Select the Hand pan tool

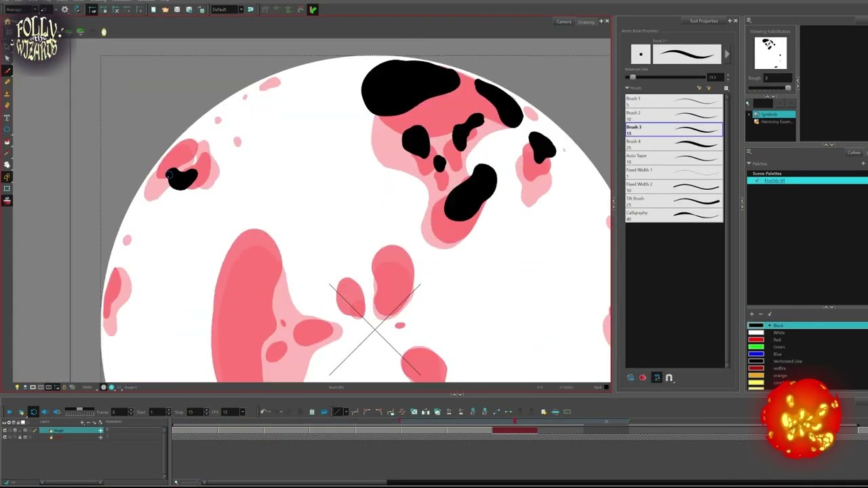click(x=7, y=165)
